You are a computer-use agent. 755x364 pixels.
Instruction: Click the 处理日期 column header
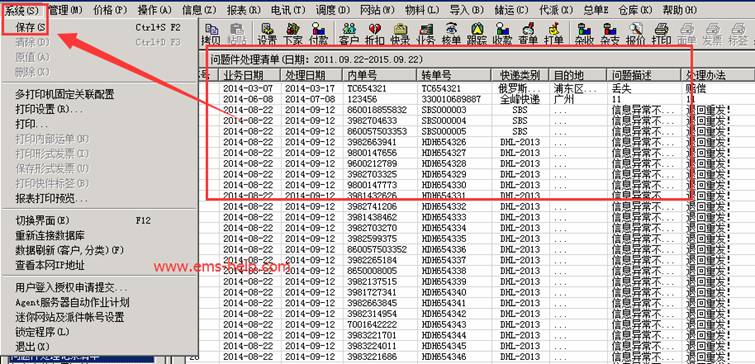click(x=312, y=75)
